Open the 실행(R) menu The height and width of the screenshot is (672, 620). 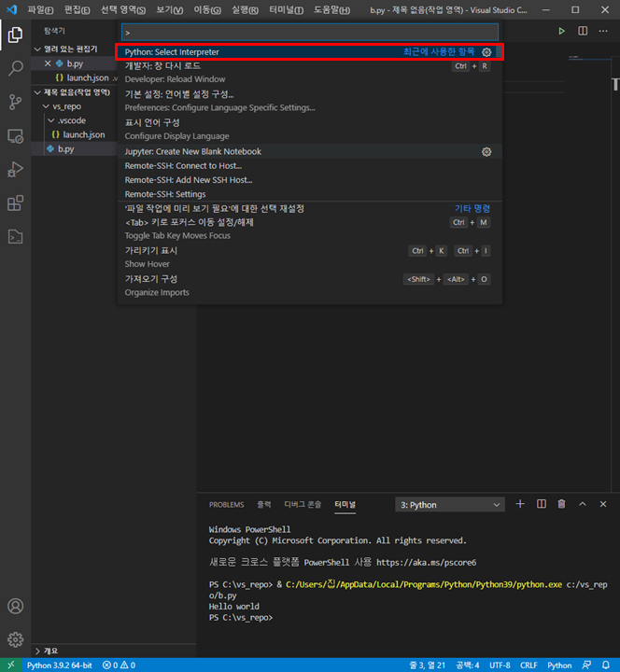click(x=245, y=10)
